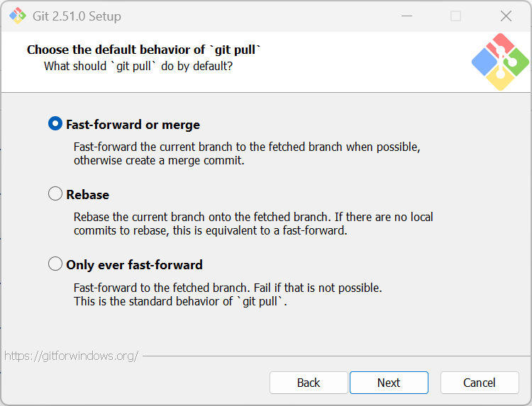Click the 'What should git pull do' subtitle
532x406 pixels.
[138, 66]
